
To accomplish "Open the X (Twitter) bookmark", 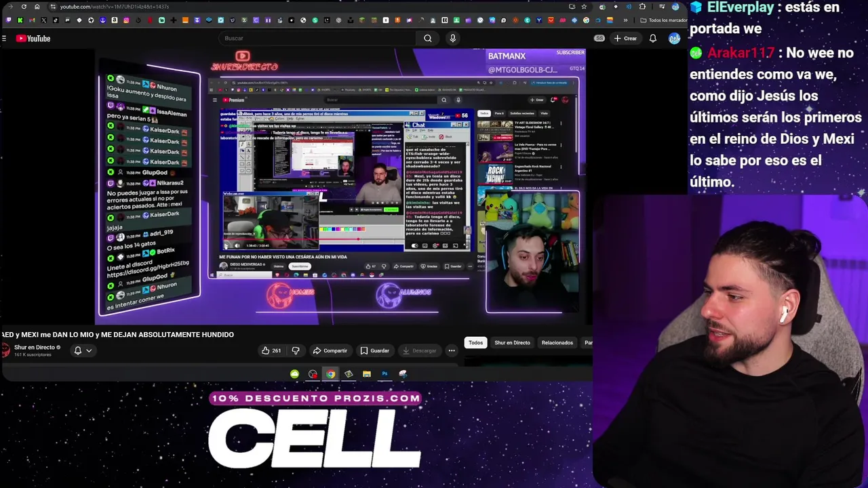I will click(44, 20).
